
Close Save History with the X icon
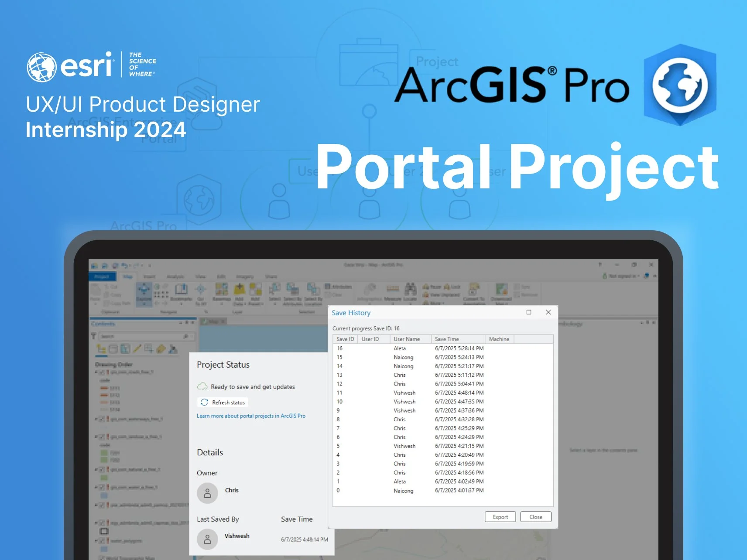click(x=548, y=312)
